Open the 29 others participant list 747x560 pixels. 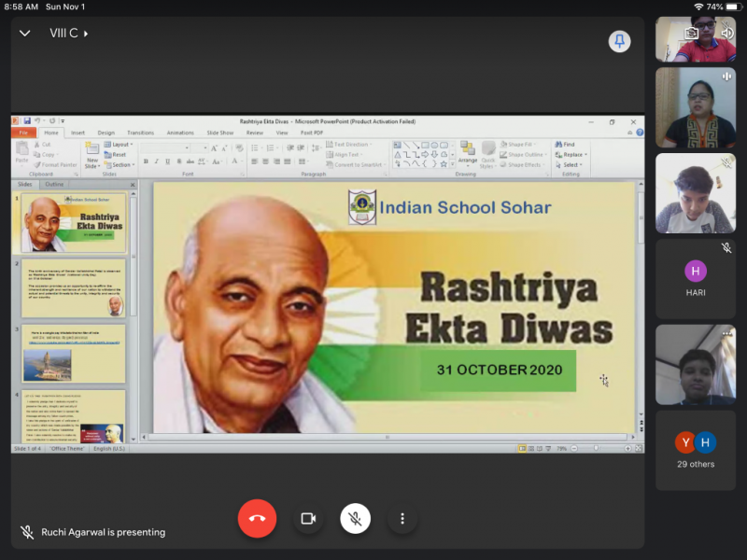(x=695, y=450)
